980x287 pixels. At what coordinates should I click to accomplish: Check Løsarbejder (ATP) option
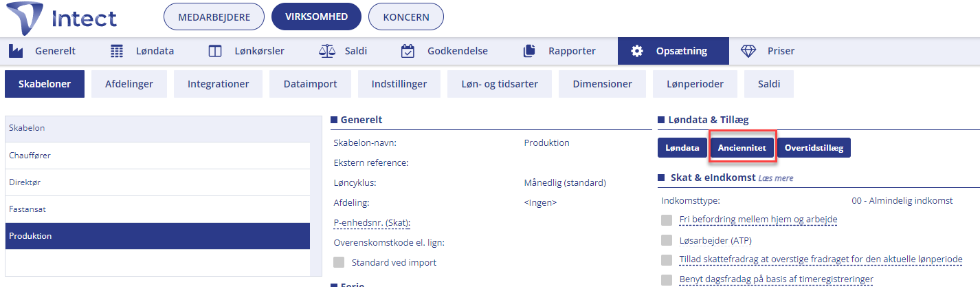click(x=666, y=240)
